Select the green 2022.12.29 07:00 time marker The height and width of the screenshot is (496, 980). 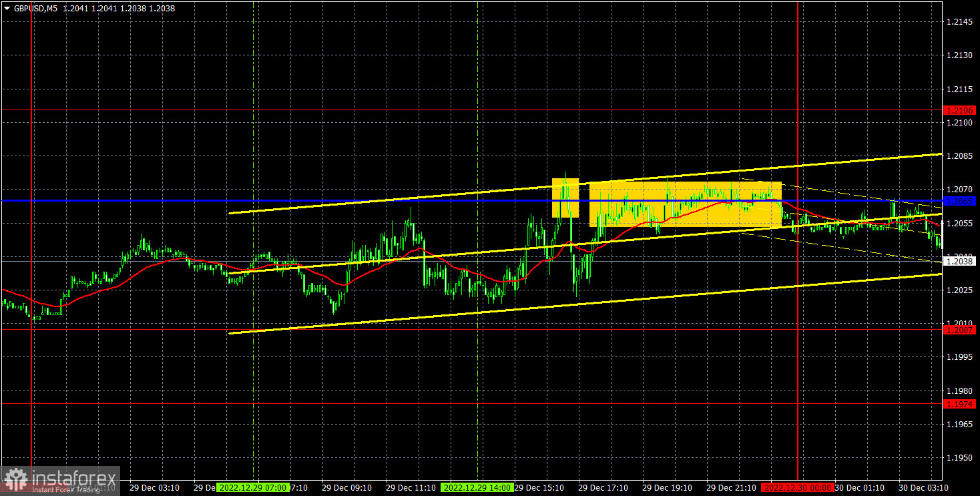253,488
